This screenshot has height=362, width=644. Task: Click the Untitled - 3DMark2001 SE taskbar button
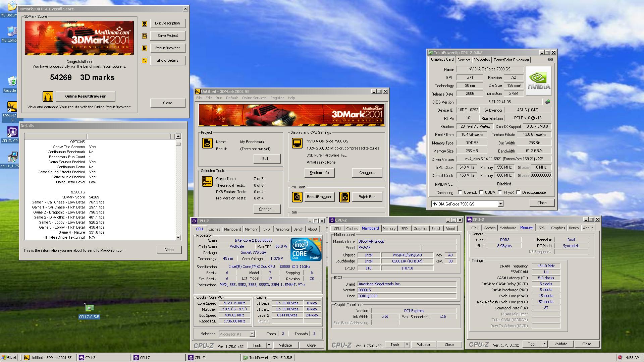(x=49, y=358)
